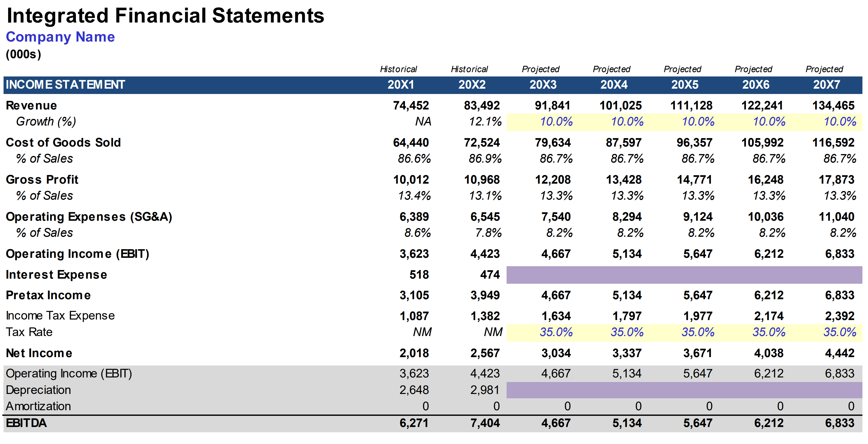Select COGS value 116,592
The width and height of the screenshot is (868, 444).
833,142
